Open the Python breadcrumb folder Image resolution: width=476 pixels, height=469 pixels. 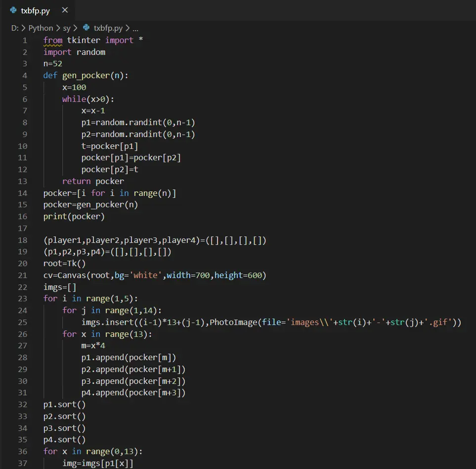(x=41, y=28)
